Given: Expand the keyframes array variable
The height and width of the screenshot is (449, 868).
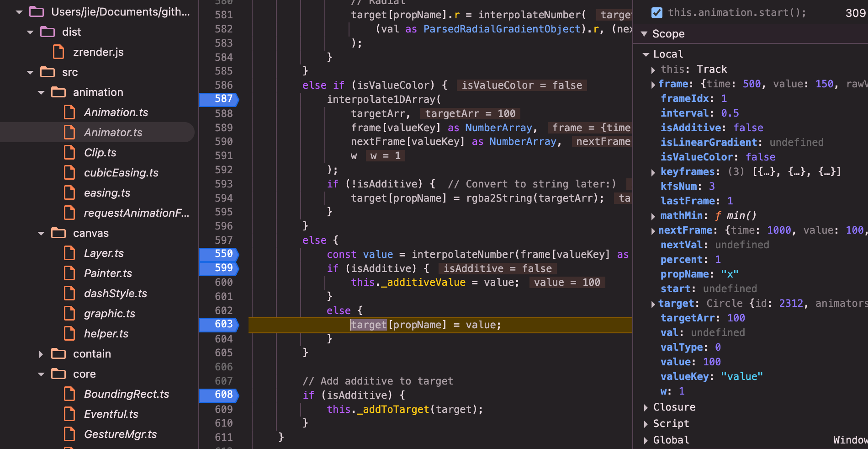Looking at the screenshot, I should coord(653,172).
